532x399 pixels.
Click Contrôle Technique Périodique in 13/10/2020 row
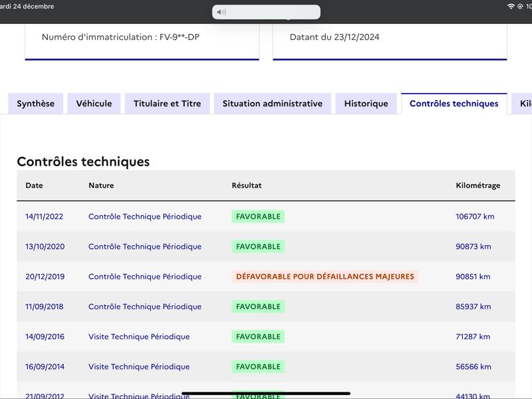click(x=145, y=247)
